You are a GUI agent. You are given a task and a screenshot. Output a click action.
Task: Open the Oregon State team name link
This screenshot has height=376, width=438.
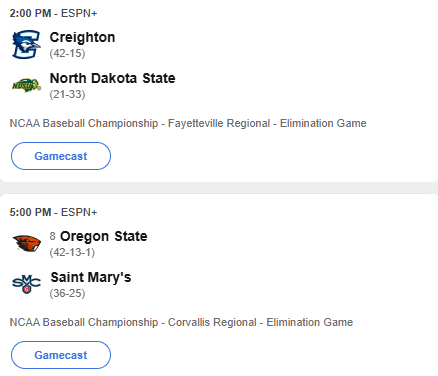(x=104, y=236)
